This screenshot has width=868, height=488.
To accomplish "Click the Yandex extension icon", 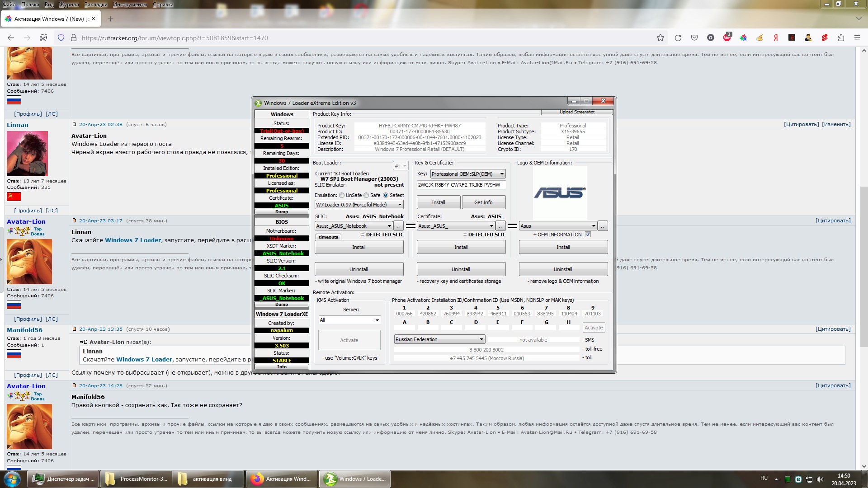I will tap(776, 38).
